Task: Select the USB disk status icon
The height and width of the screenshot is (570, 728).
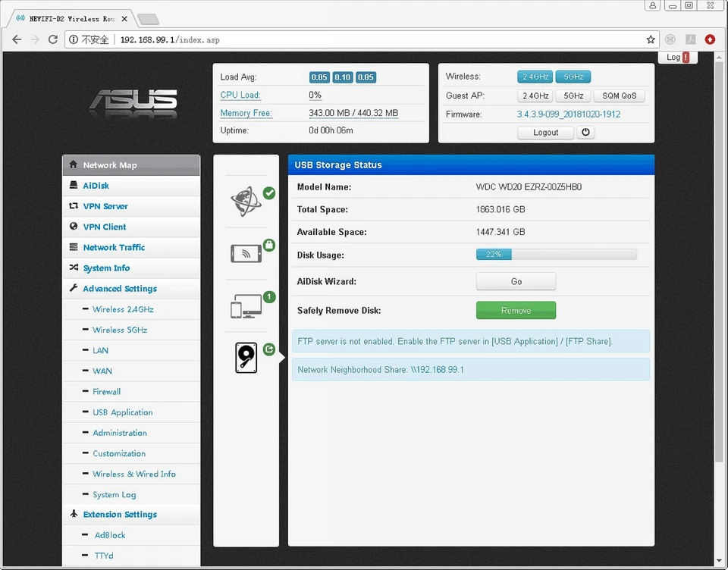Action: (x=244, y=356)
